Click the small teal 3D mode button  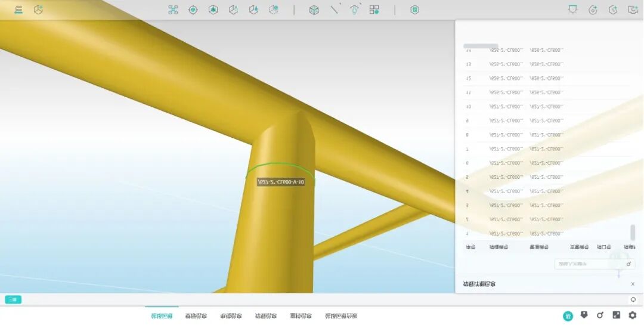coord(13,299)
